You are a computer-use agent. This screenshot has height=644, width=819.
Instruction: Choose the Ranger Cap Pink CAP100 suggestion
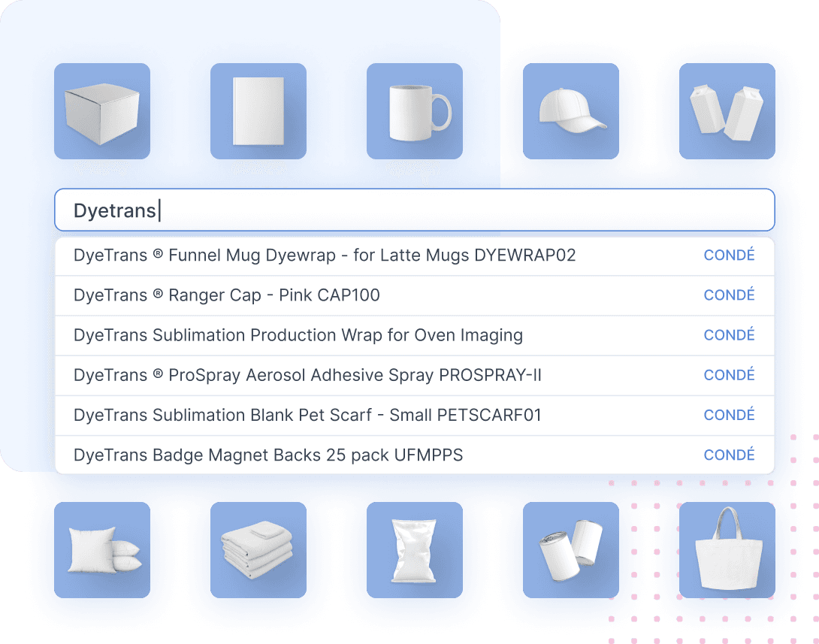225,295
